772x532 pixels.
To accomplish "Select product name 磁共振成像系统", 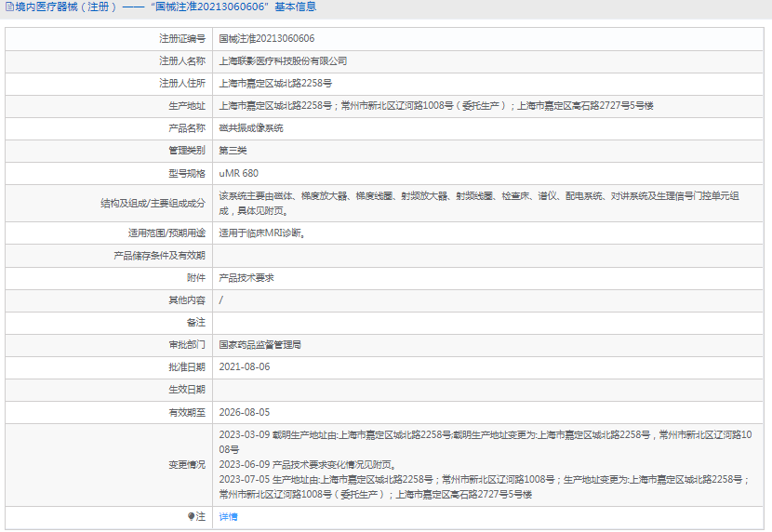I will (251, 128).
